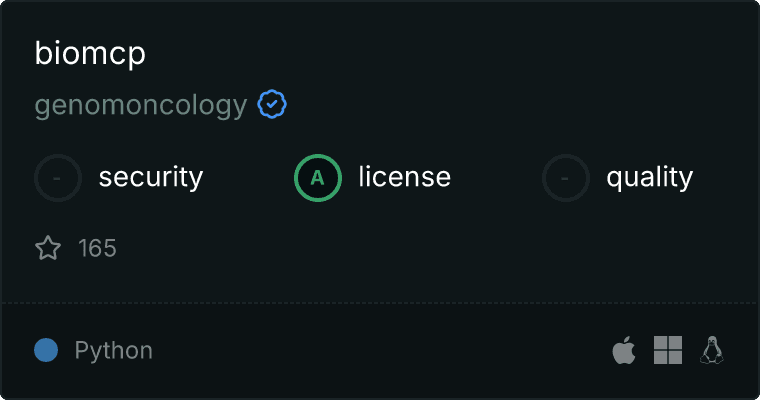Click the letter A inside license badge

317,178
